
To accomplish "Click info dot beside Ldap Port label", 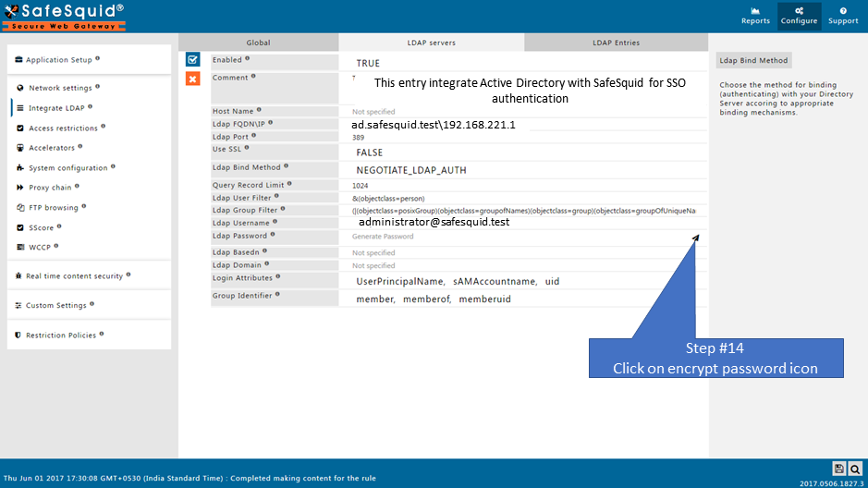I will click(253, 135).
